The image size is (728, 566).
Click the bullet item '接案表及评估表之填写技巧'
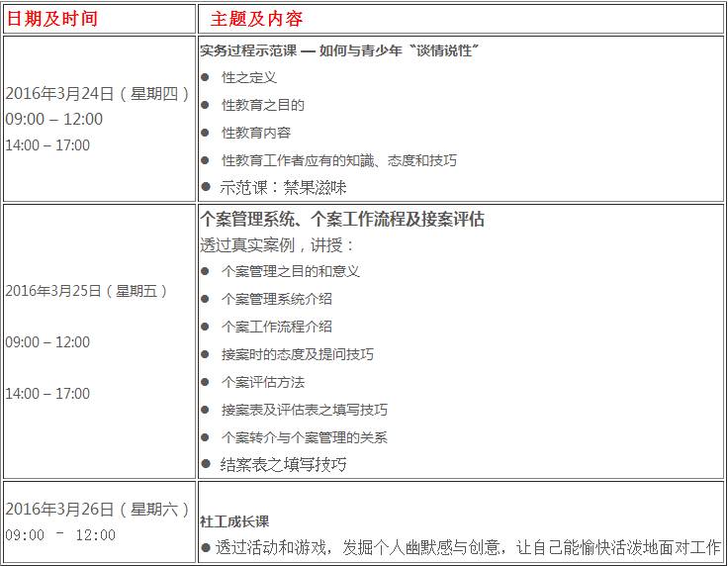pyautogui.click(x=304, y=410)
